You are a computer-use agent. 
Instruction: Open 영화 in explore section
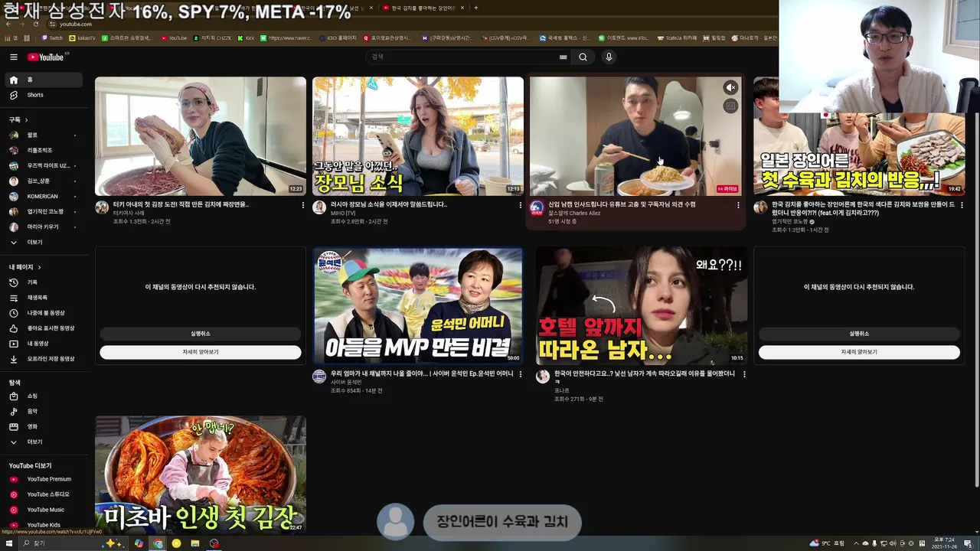point(44,427)
